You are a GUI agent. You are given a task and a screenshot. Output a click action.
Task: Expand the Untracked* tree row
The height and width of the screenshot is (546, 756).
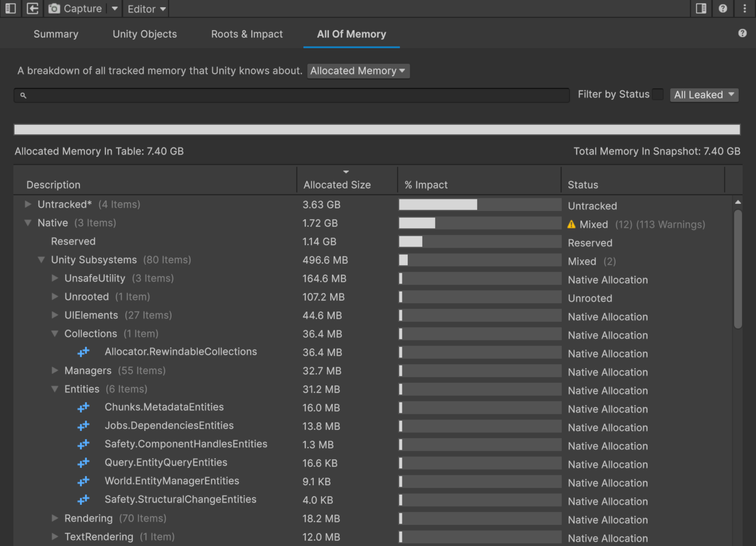coord(28,204)
